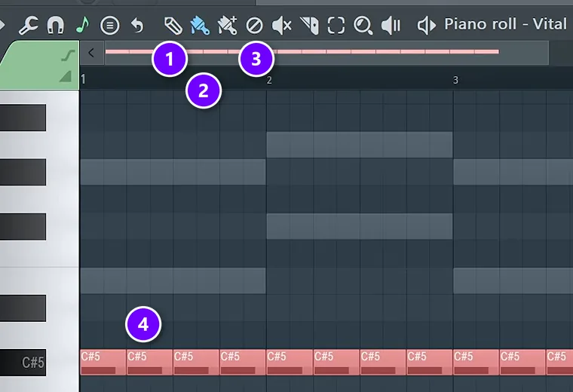Image resolution: width=573 pixels, height=392 pixels.
Task: Select the dashed-square Select tool
Action: 336,26
